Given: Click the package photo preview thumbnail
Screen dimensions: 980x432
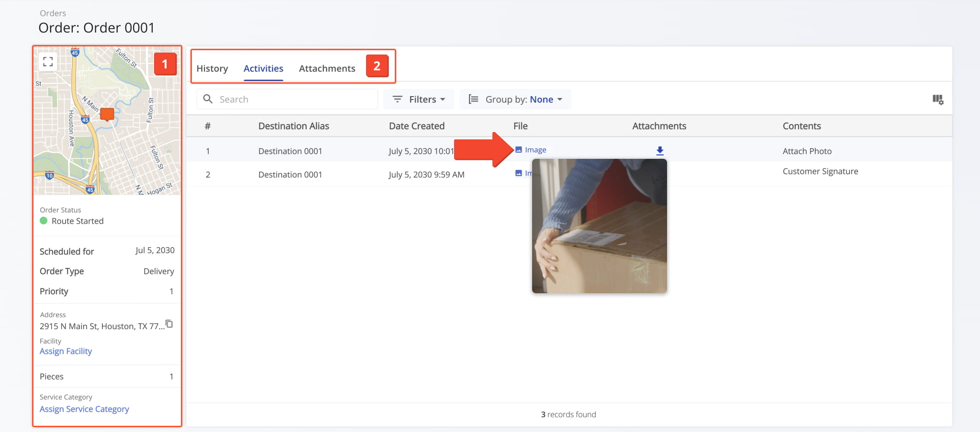Looking at the screenshot, I should click(599, 226).
